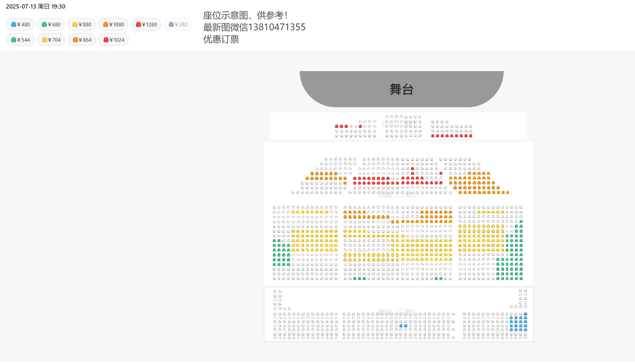
Task: Choose leftmost of the three green seats in the center block's last row
Action: (x=355, y=278)
